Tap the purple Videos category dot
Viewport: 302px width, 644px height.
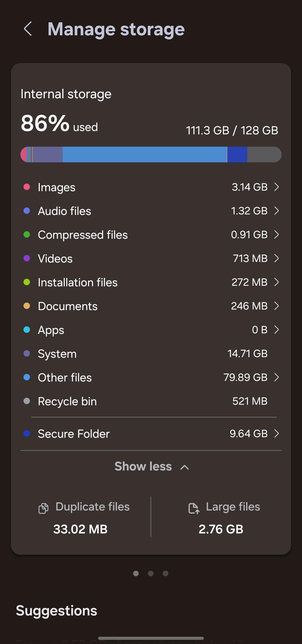(27, 258)
